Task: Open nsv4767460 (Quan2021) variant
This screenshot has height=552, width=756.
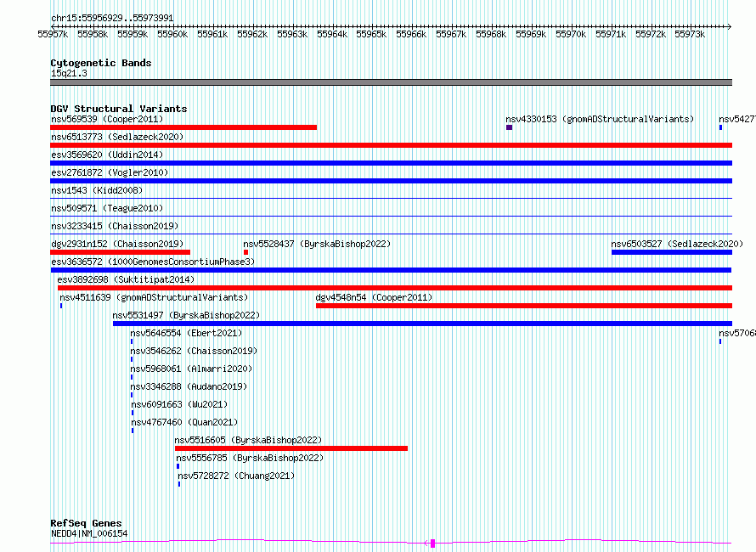Action: point(184,422)
